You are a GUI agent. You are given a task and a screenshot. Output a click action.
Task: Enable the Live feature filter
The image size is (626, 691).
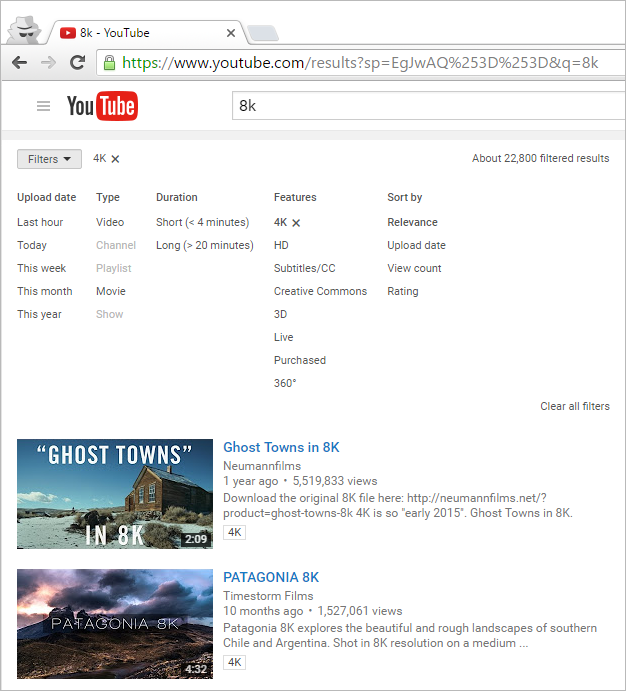(x=283, y=337)
